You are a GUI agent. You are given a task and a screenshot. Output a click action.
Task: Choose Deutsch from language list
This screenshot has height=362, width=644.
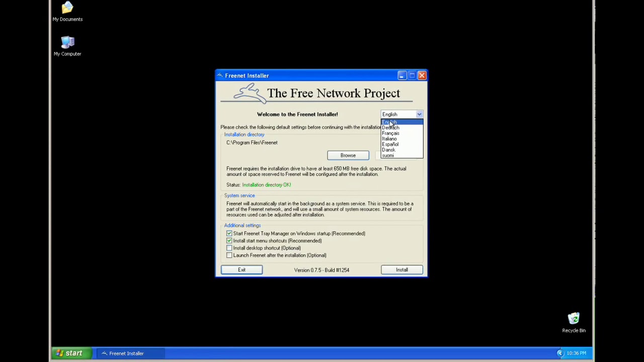[x=402, y=128]
